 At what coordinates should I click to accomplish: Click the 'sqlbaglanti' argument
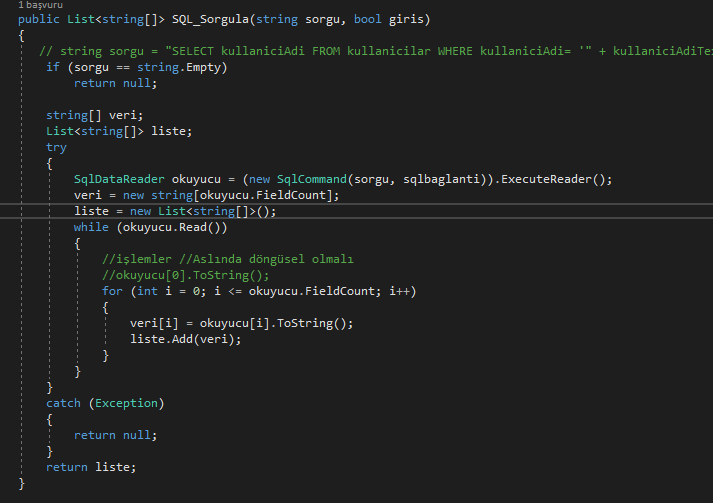tap(441, 179)
